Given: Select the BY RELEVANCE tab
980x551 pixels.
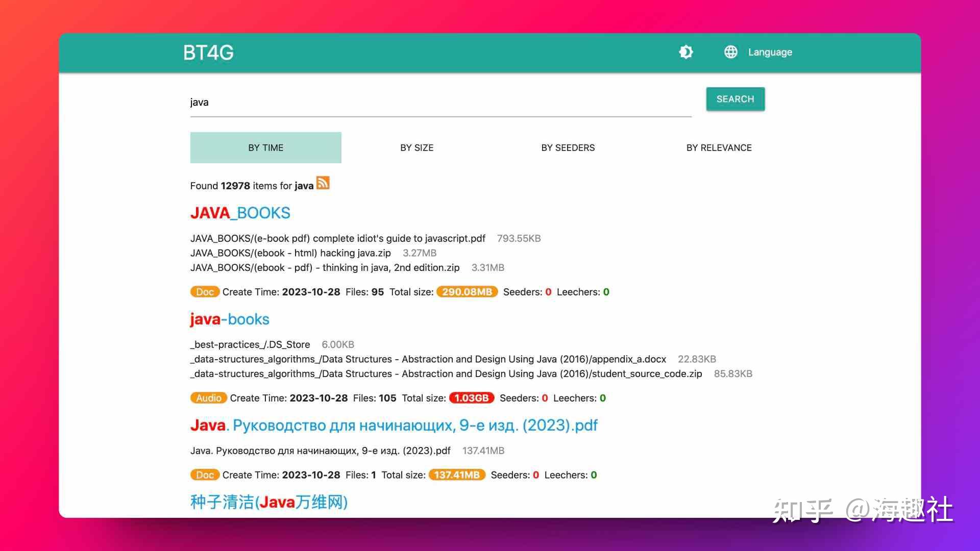Looking at the screenshot, I should point(719,147).
